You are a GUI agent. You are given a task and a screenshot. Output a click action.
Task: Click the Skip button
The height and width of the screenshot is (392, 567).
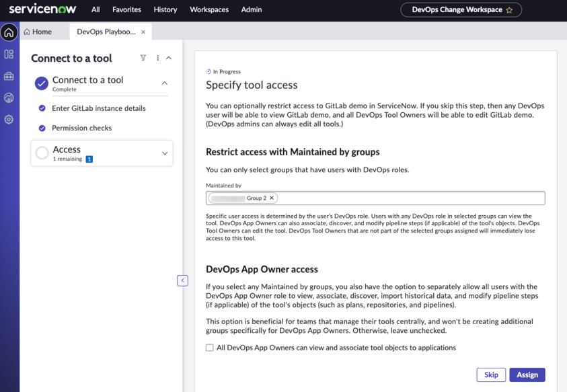491,375
